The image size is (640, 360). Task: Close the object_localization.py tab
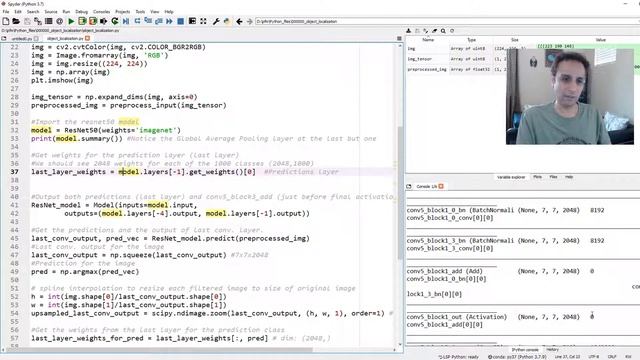(87, 38)
